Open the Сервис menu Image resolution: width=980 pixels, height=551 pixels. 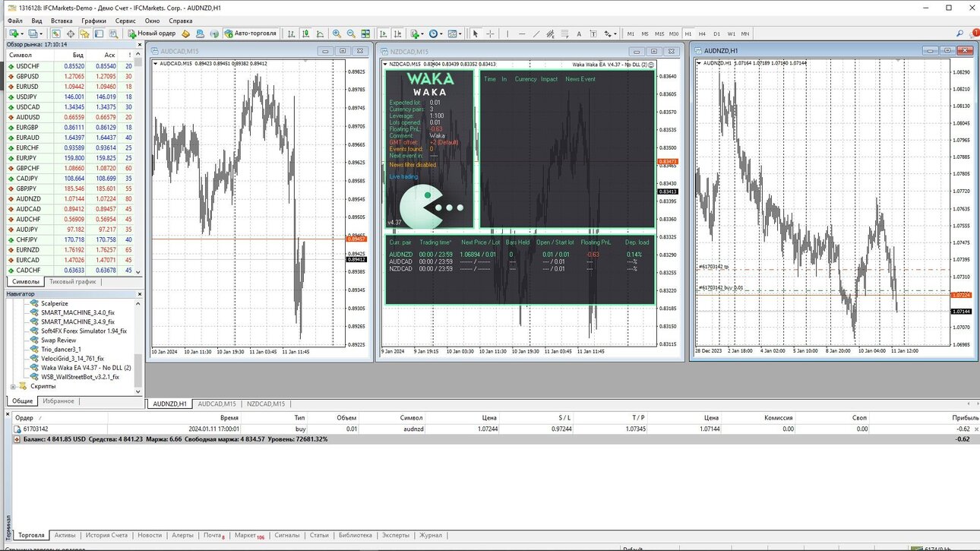(125, 21)
